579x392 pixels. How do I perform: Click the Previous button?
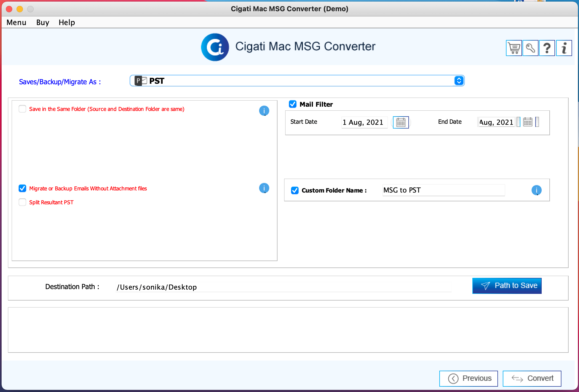coord(468,378)
